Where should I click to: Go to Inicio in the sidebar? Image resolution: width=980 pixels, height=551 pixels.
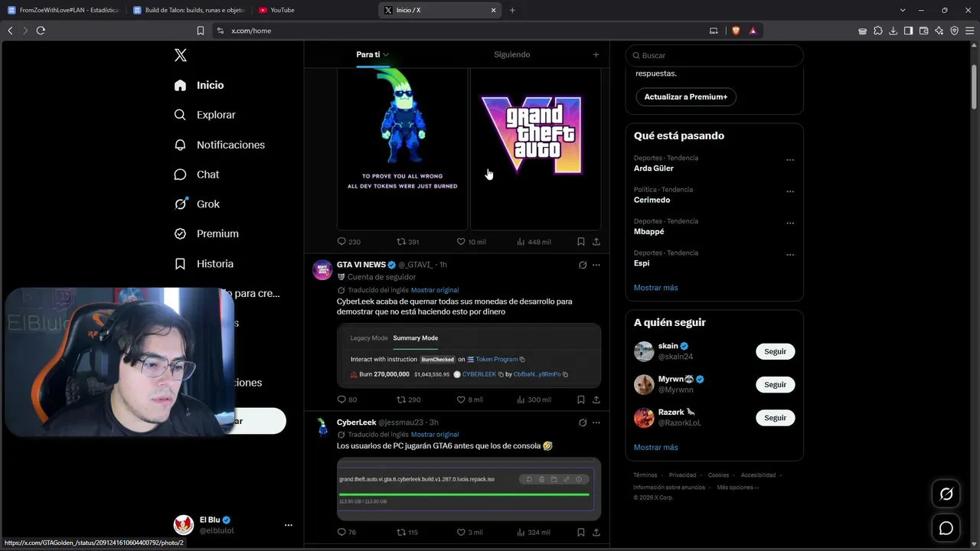click(x=199, y=85)
